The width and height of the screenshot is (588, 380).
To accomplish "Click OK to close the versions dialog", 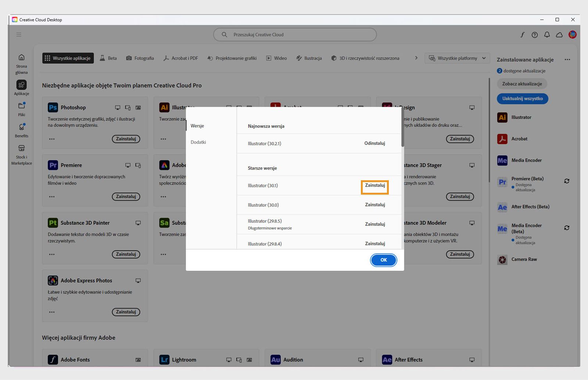I will 383,260.
